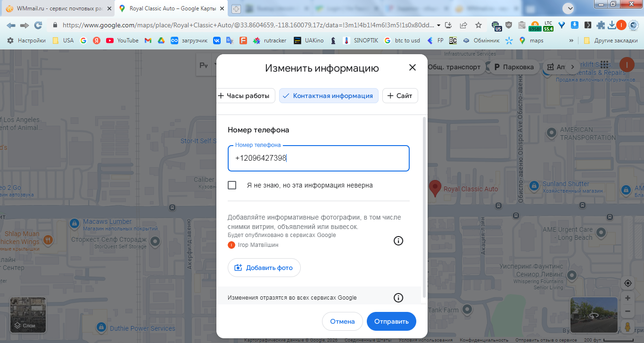Click the share page icon
This screenshot has width=644, height=343.
463,25
